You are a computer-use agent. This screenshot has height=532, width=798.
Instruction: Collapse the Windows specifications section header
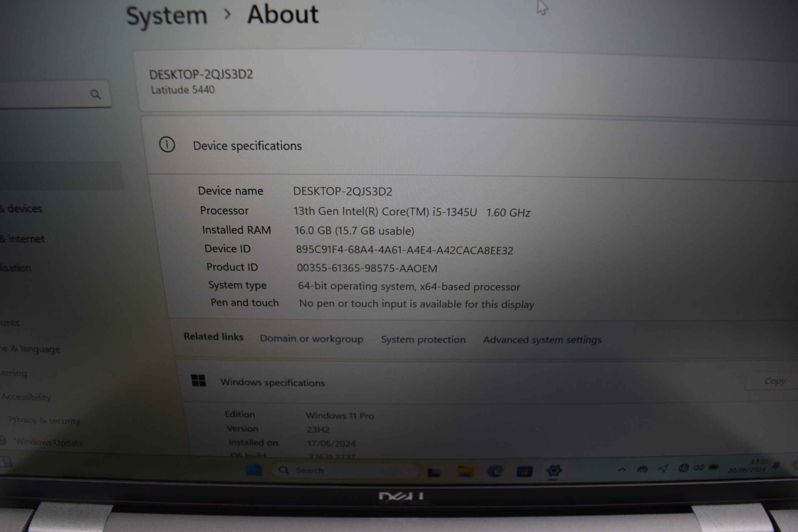(488, 382)
